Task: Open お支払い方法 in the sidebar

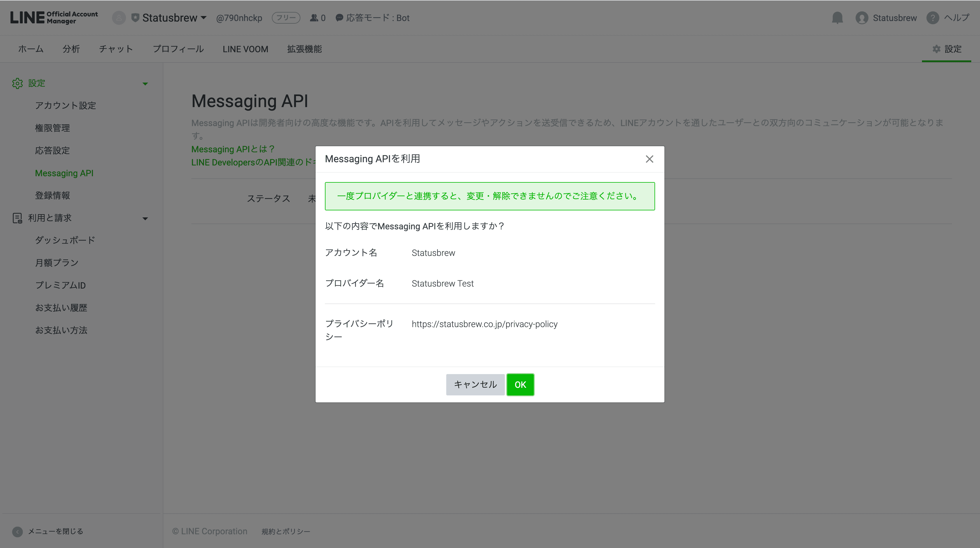Action: point(61,330)
